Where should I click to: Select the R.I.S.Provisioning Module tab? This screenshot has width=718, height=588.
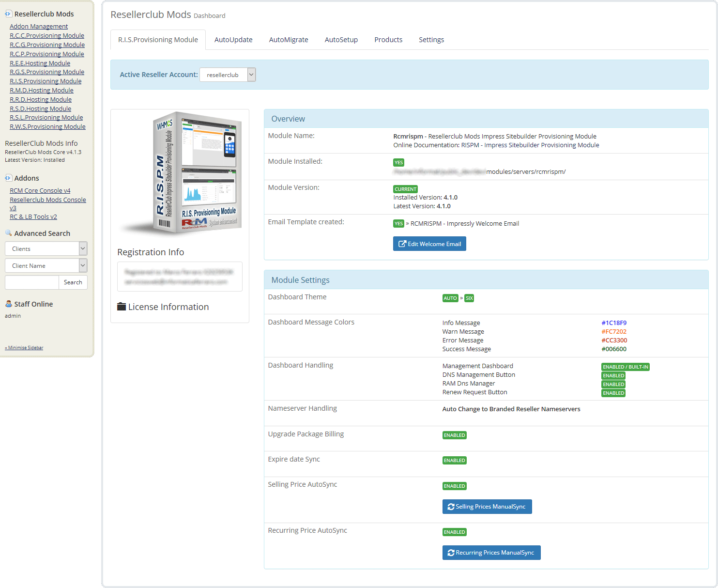click(x=158, y=40)
